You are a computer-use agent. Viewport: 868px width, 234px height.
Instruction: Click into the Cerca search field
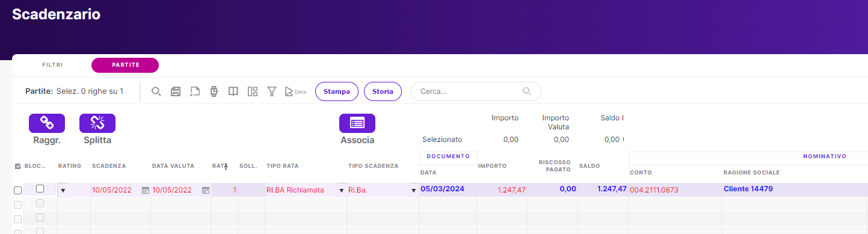click(x=469, y=91)
